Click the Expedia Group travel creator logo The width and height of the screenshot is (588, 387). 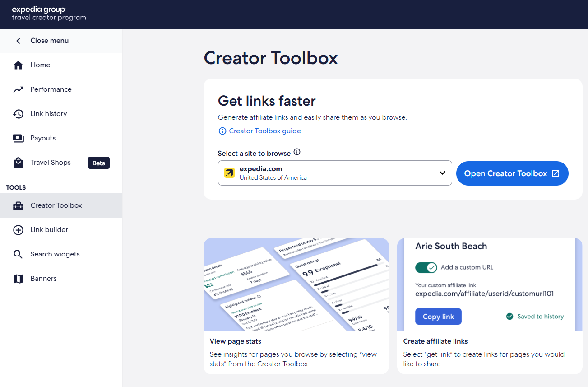[49, 14]
